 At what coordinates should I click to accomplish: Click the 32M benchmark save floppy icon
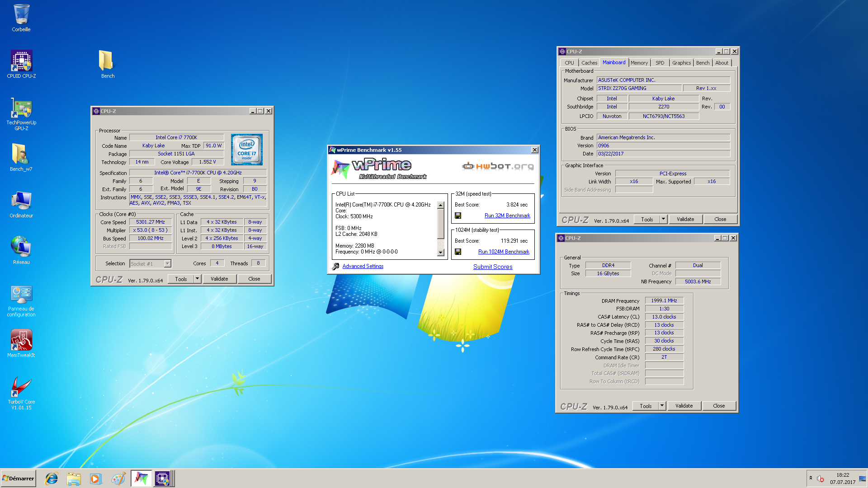click(x=458, y=216)
